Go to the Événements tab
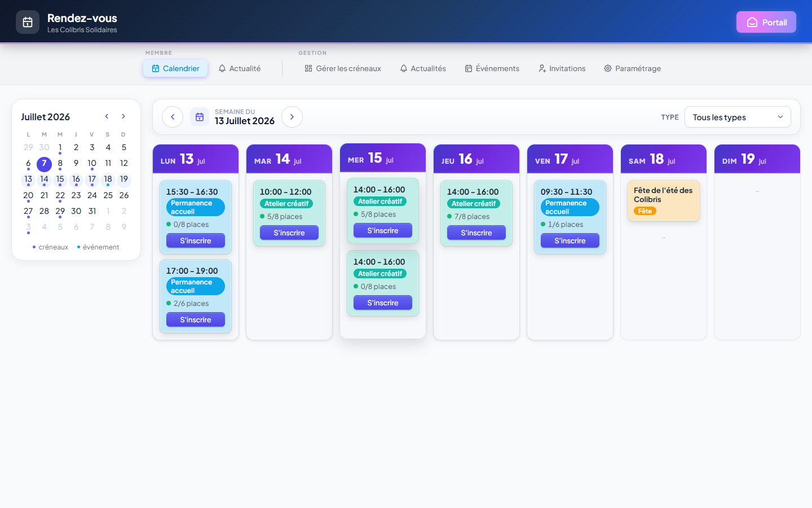This screenshot has width=812, height=508. pos(492,68)
